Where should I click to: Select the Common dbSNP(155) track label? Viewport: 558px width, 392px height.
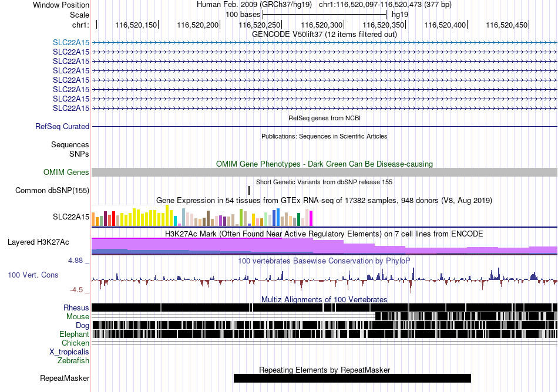pos(52,190)
